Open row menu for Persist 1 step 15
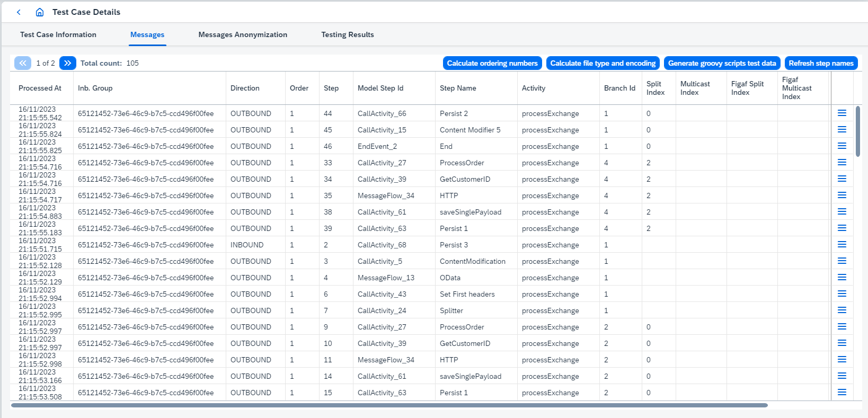The image size is (868, 418). pyautogui.click(x=842, y=393)
